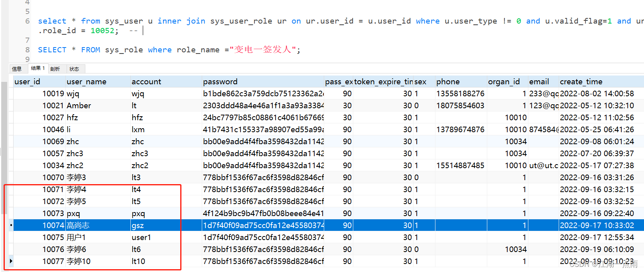Select account cell hfz

click(166, 117)
